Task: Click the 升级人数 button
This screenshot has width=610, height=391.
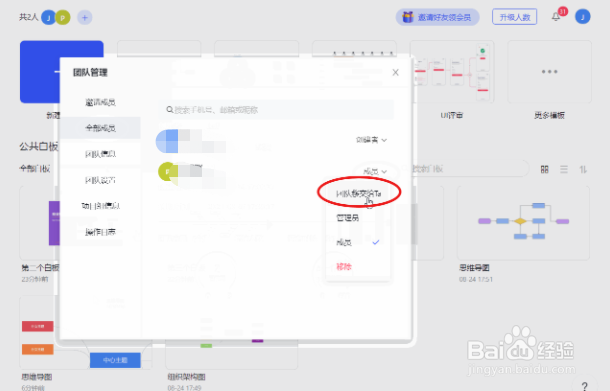Action: [515, 17]
